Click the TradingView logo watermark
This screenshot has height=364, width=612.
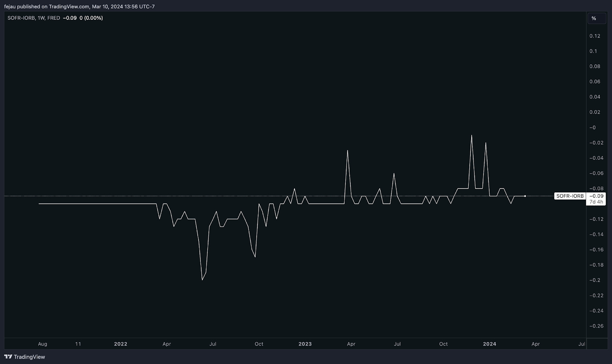[24, 356]
